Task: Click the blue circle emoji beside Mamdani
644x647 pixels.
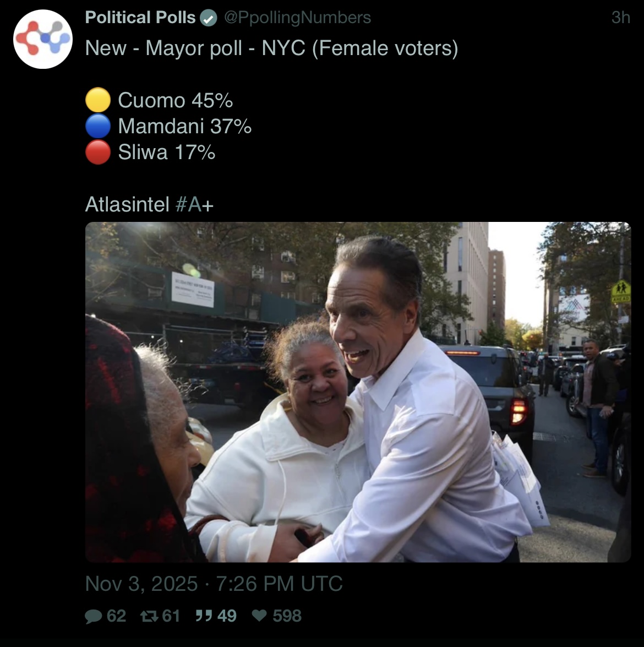Action: pyautogui.click(x=98, y=126)
